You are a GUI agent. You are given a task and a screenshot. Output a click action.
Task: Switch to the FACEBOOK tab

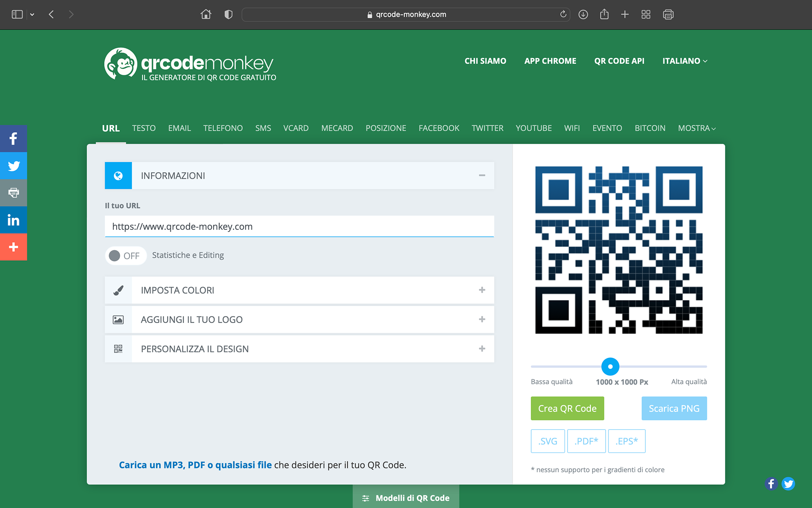tap(439, 128)
